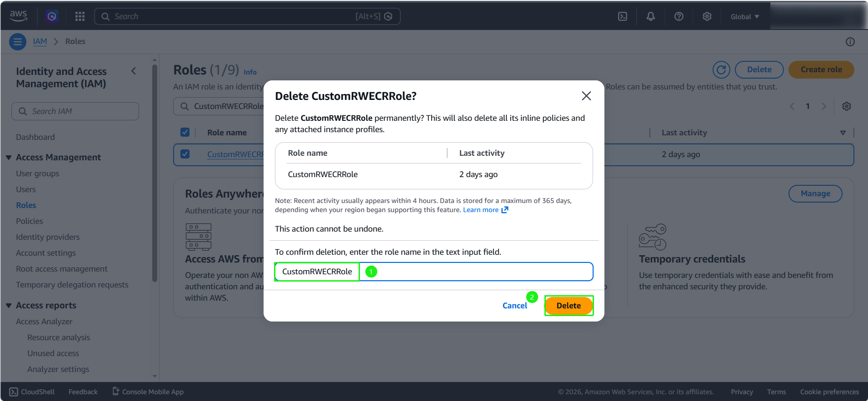This screenshot has width=868, height=401.
Task: Click the Feedback link in footer
Action: tap(83, 392)
